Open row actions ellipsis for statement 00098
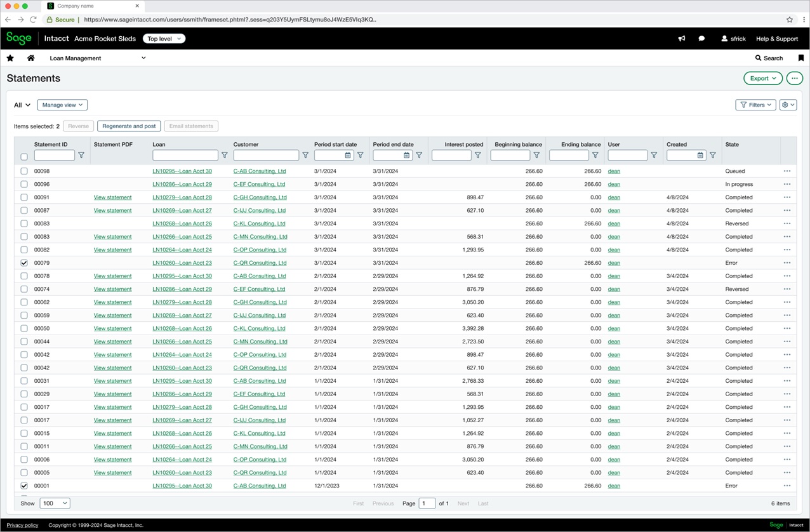The height and width of the screenshot is (532, 810). [787, 171]
